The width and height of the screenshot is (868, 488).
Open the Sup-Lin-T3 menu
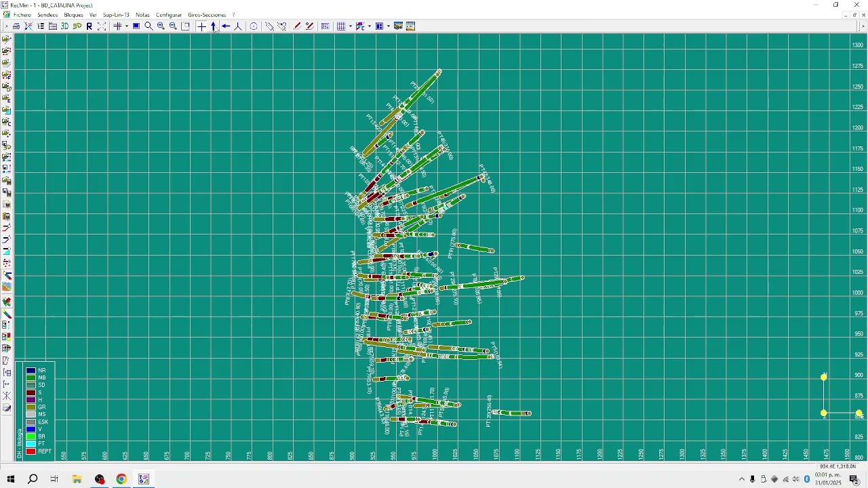pyautogui.click(x=116, y=15)
